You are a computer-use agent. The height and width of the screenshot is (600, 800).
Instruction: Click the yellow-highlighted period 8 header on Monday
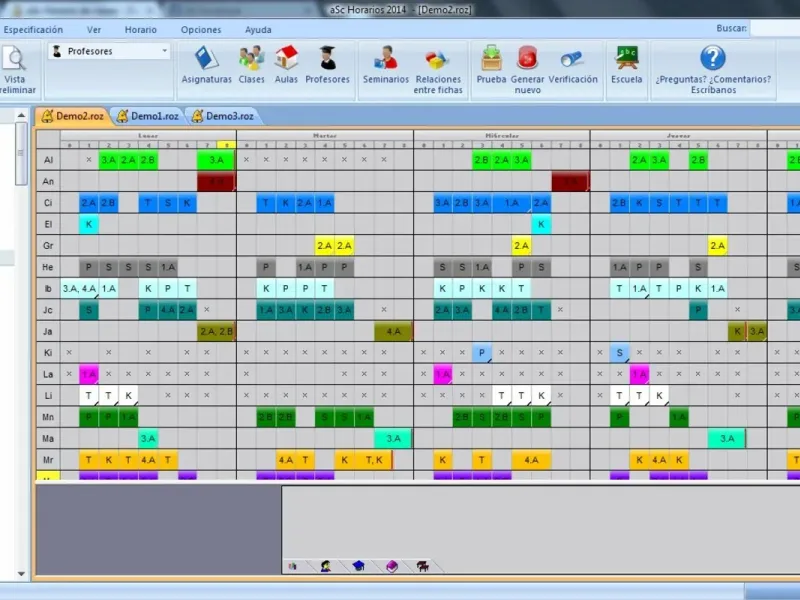pos(227,145)
